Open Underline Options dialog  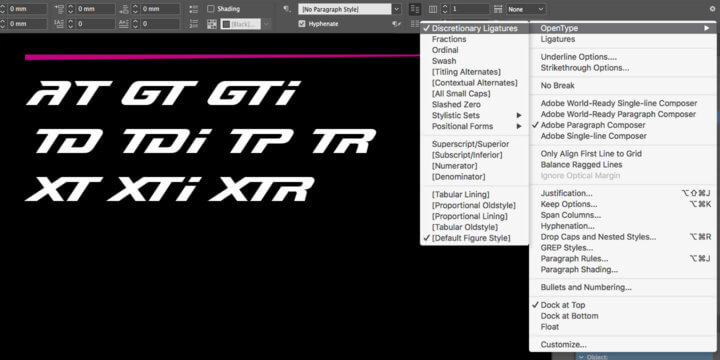[x=623, y=57]
